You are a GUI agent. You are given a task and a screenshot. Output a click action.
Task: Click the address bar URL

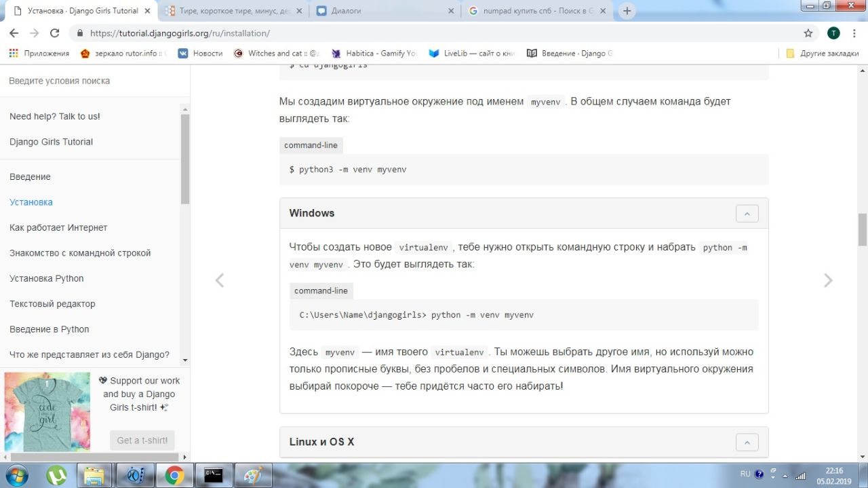[x=180, y=33]
